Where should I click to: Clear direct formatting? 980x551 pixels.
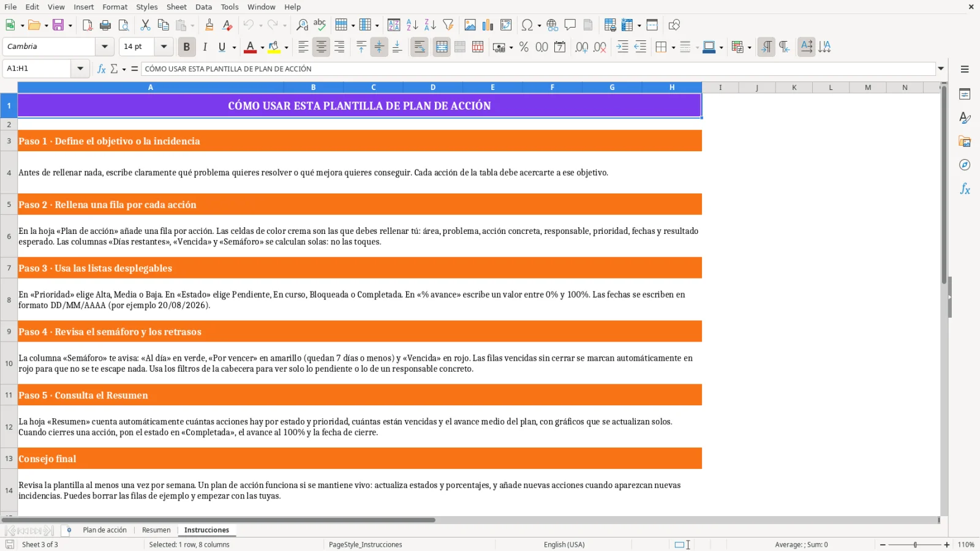point(227,25)
